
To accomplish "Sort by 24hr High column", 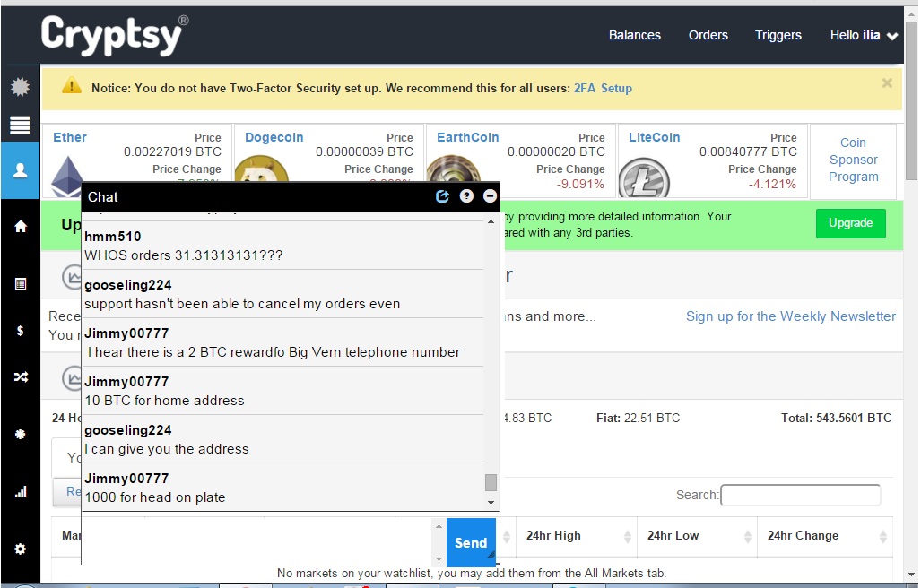I will [x=577, y=535].
